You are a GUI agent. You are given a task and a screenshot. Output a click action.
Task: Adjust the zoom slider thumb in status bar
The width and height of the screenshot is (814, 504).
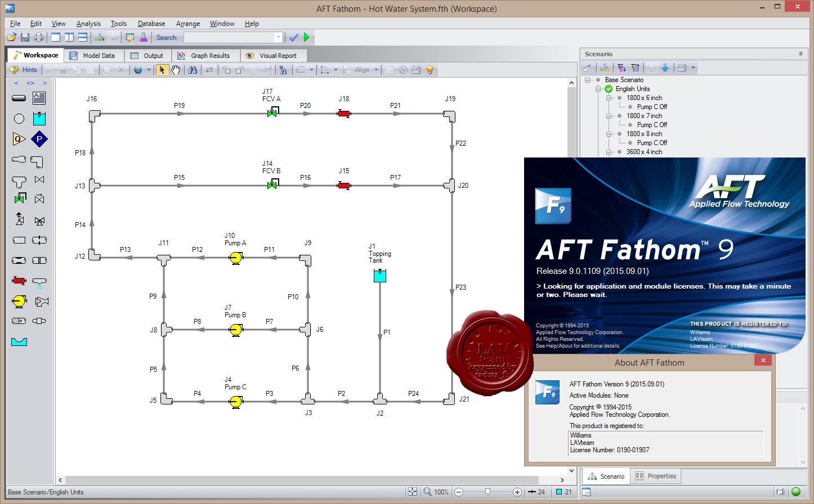487,492
